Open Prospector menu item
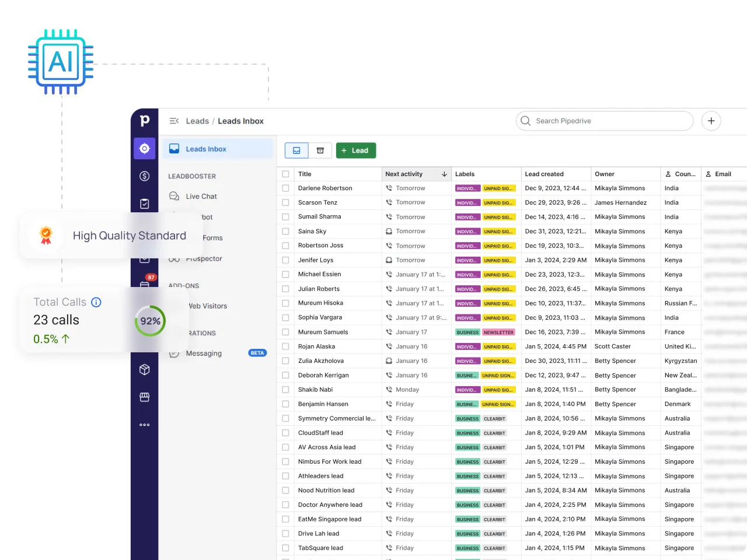This screenshot has height=560, width=747. point(204,259)
